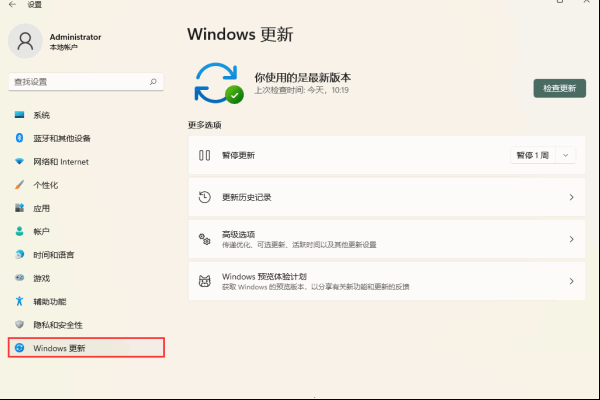Image resolution: width=600 pixels, height=400 pixels.
Task: Open the 系统 settings category
Action: (86, 115)
